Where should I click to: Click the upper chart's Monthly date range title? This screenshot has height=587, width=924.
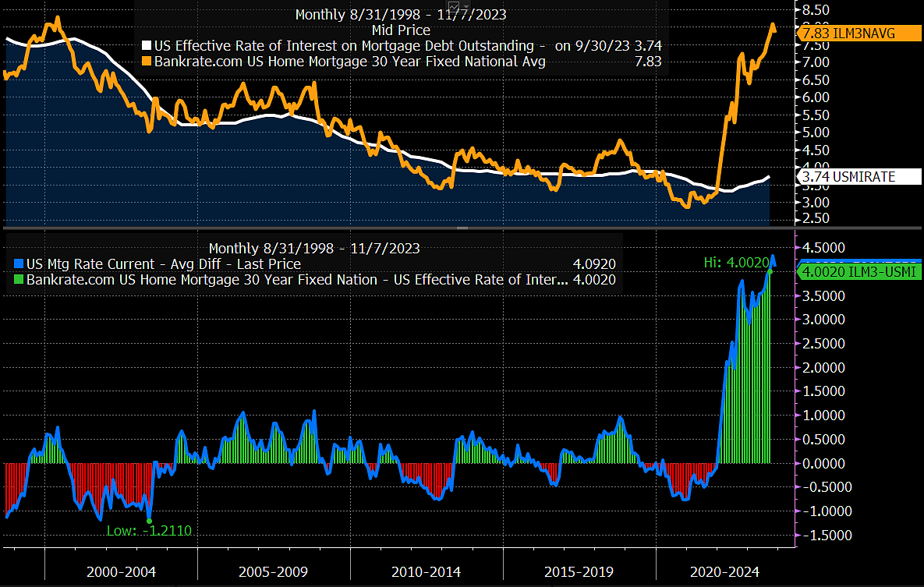pyautogui.click(x=401, y=15)
